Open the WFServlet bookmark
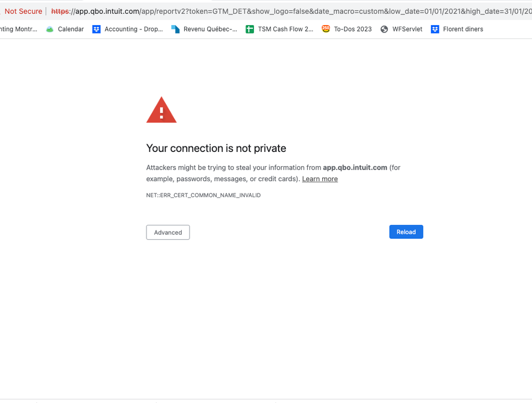The image size is (532, 403). [x=407, y=29]
